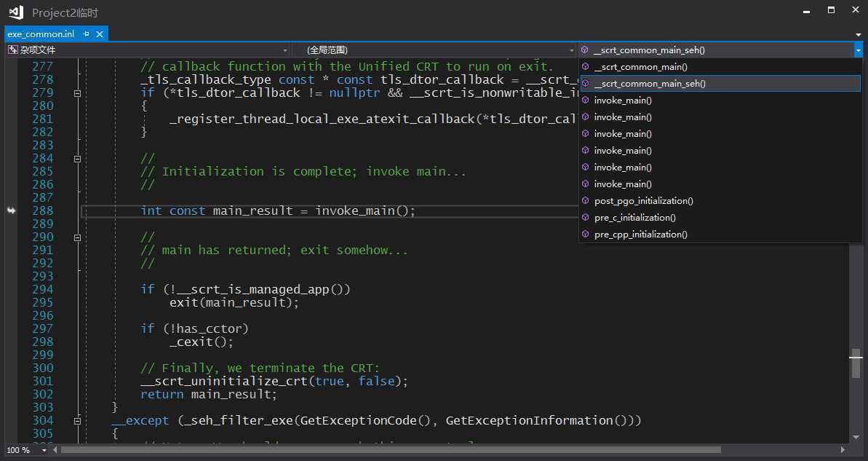The width and height of the screenshot is (868, 461).
Task: Fold the comment block at line 290
Action: coord(78,237)
